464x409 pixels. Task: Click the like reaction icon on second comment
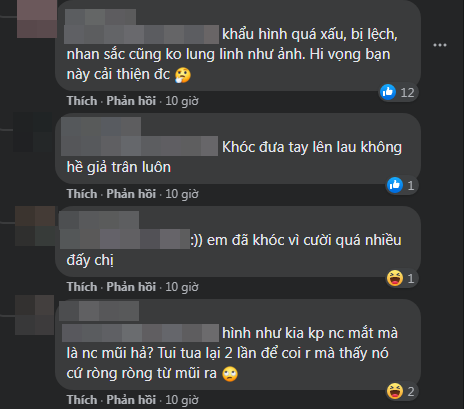click(395, 185)
